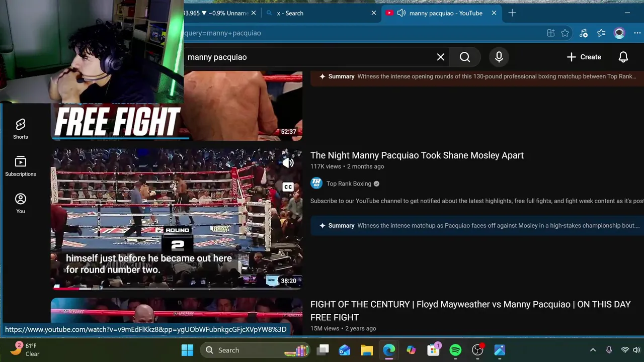Open the Windows Start menu
The image size is (644, 362).
coord(187,350)
